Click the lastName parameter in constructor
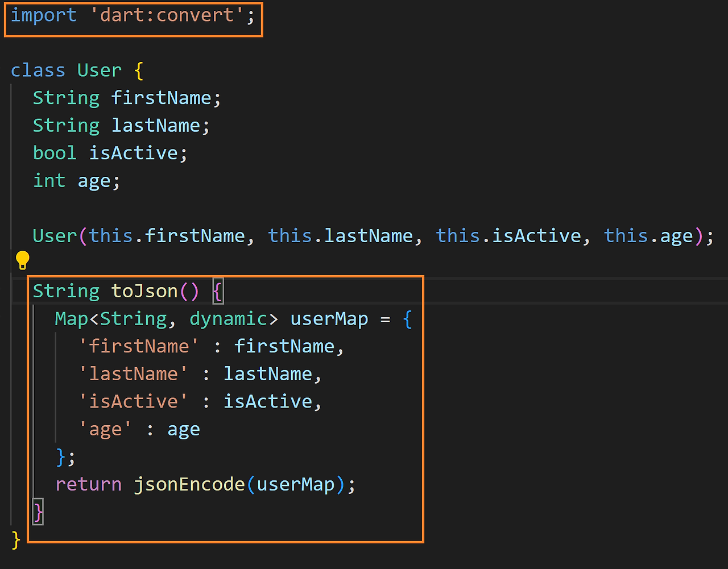The image size is (728, 569). pyautogui.click(x=368, y=235)
